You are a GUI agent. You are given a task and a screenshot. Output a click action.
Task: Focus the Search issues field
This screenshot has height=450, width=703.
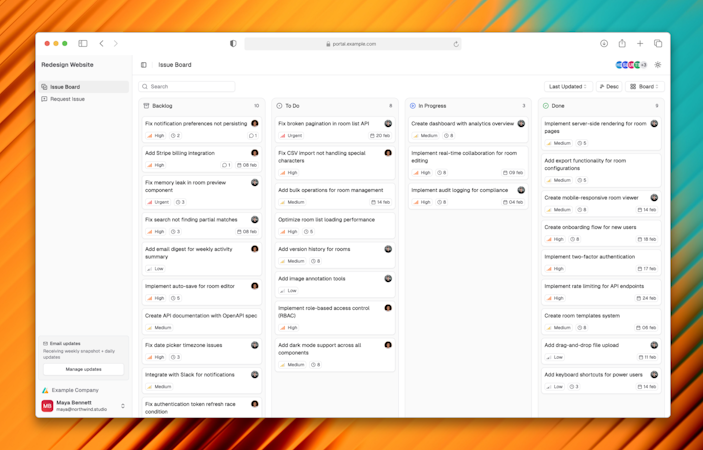point(187,87)
